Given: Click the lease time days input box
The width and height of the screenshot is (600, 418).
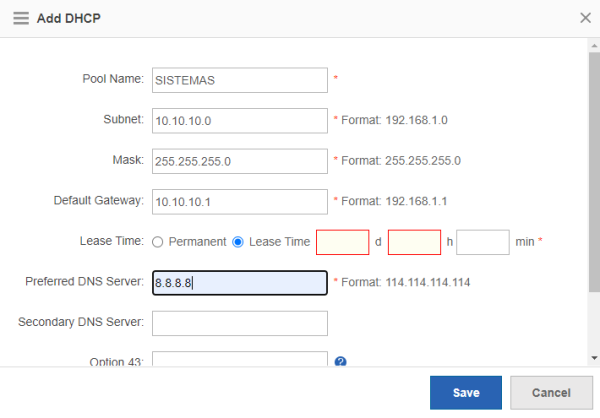Looking at the screenshot, I should pos(342,242).
